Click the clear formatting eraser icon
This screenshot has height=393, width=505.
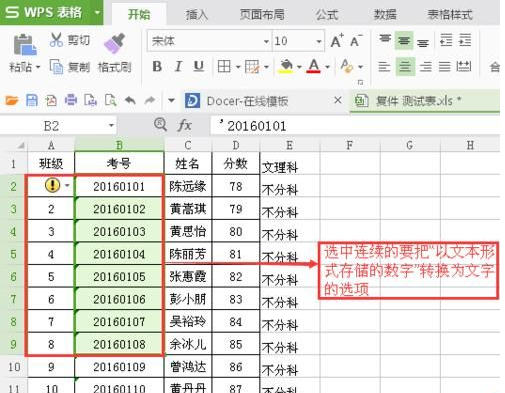(x=347, y=66)
